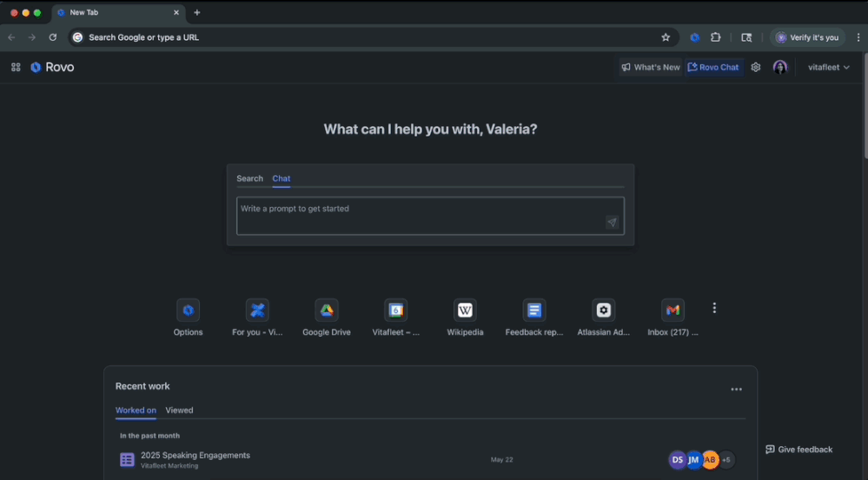Switch to the Viewed tab
The image size is (868, 480).
click(179, 410)
